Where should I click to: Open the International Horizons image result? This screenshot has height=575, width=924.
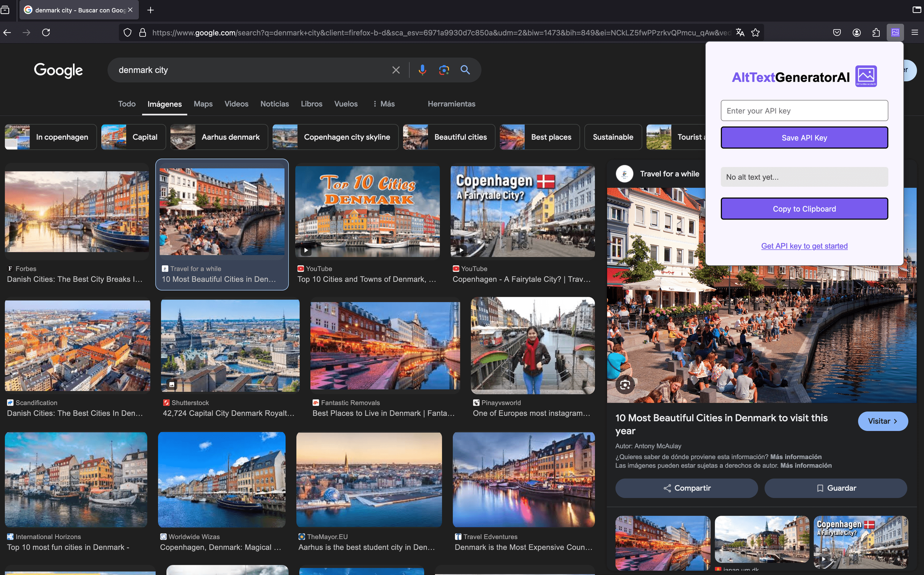point(76,480)
